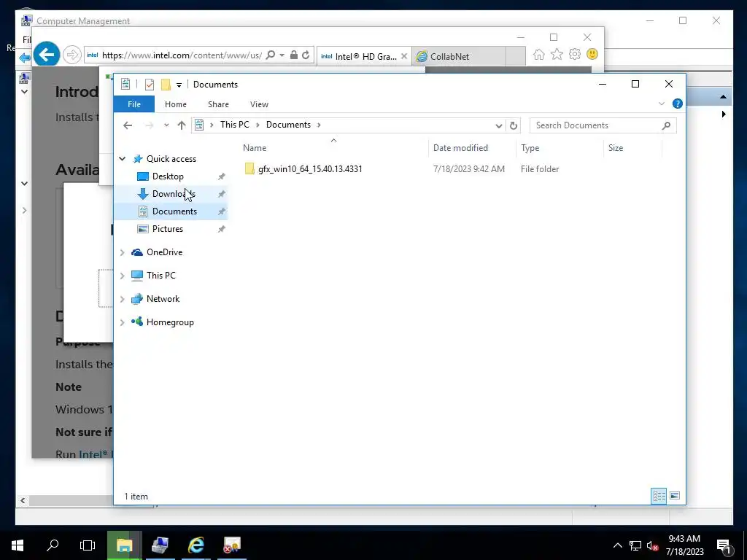Select Network in navigation pane
Screen dimensions: 747x560
pos(163,299)
